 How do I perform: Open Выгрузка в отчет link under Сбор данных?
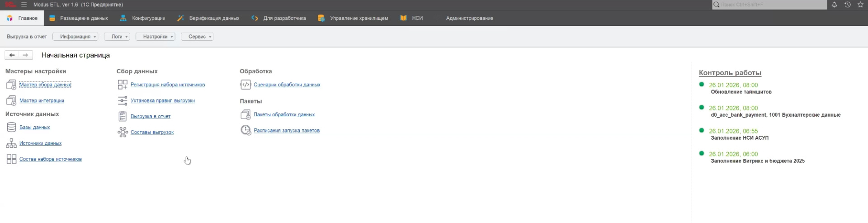click(x=151, y=116)
